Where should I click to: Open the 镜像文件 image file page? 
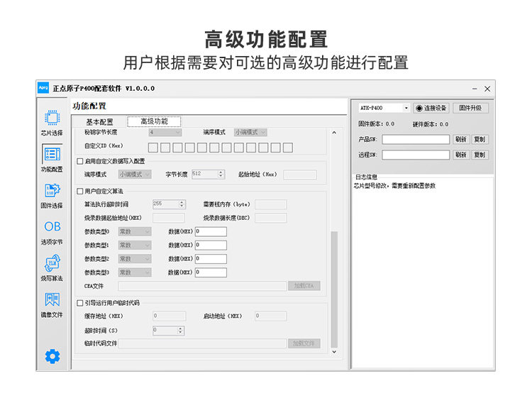tap(52, 305)
